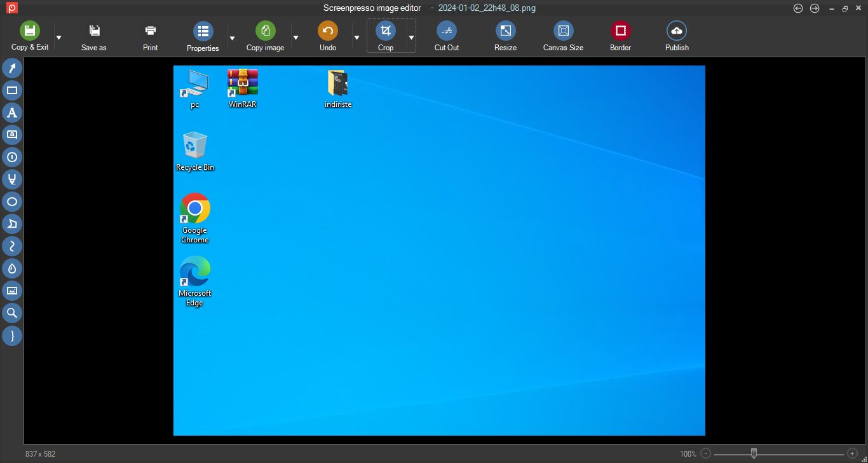Select the Magnifier tool
The image size is (868, 463).
tap(12, 313)
